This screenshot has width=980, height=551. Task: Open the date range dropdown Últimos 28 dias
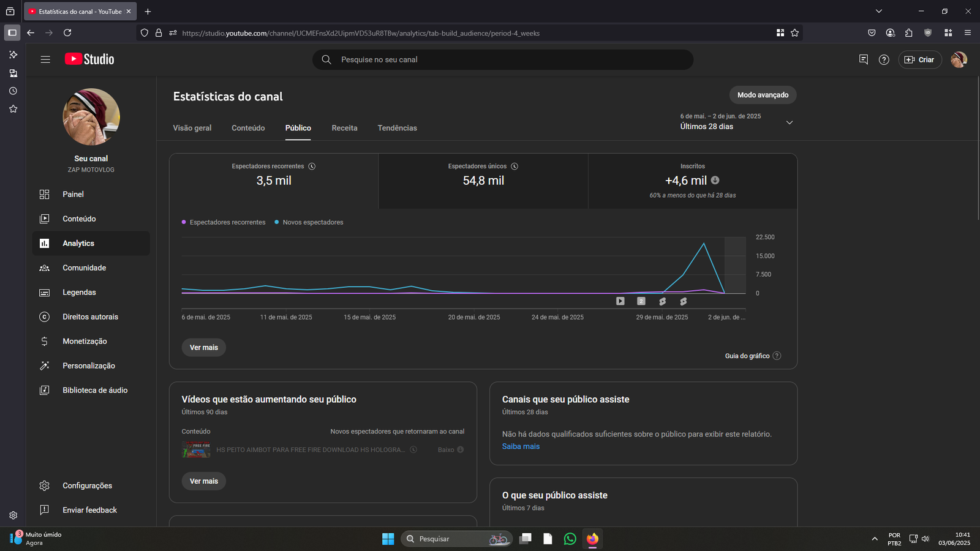point(737,121)
